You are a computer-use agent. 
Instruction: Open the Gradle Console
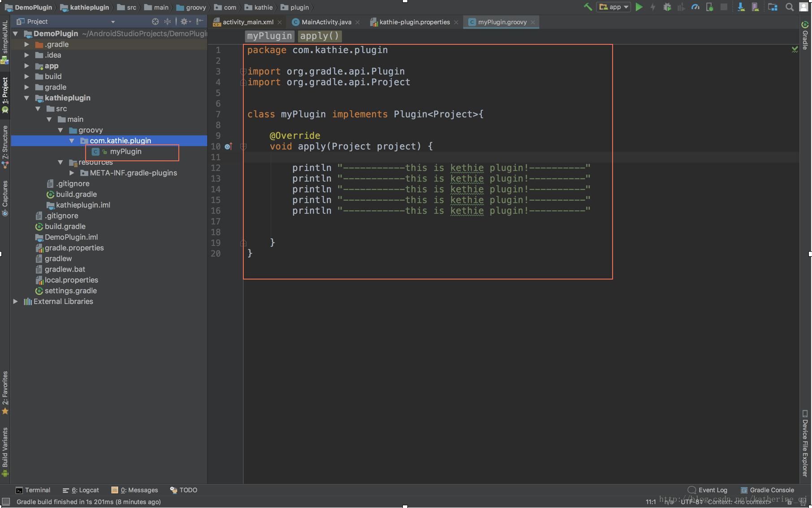(x=768, y=490)
